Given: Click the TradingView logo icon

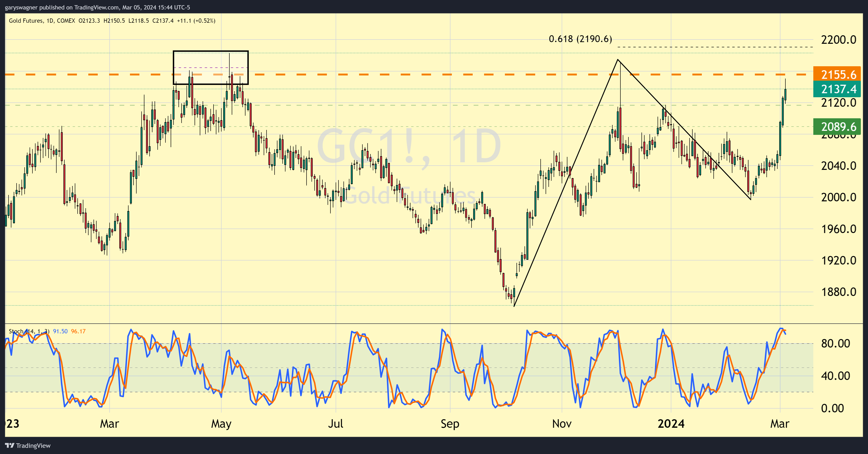Looking at the screenshot, I should 10,445.
